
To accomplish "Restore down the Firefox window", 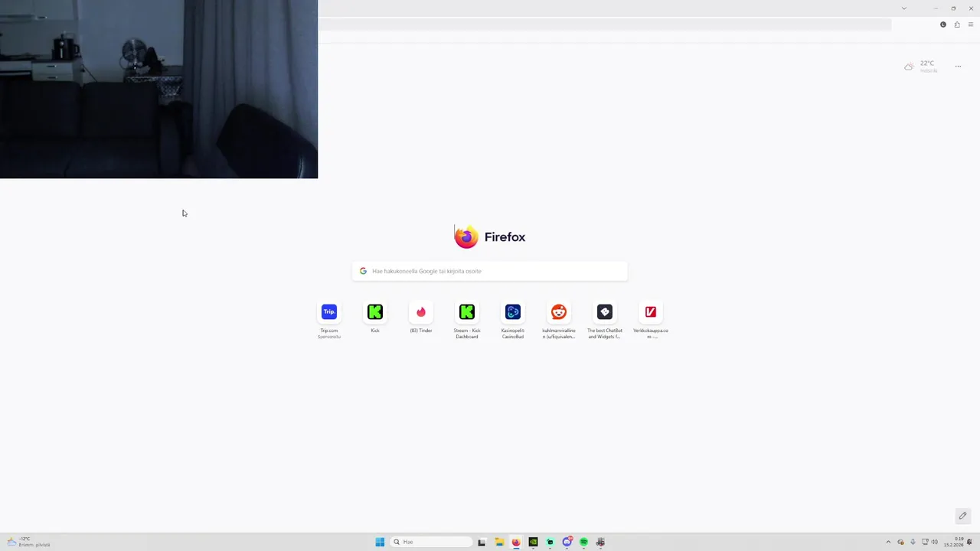I will click(953, 8).
